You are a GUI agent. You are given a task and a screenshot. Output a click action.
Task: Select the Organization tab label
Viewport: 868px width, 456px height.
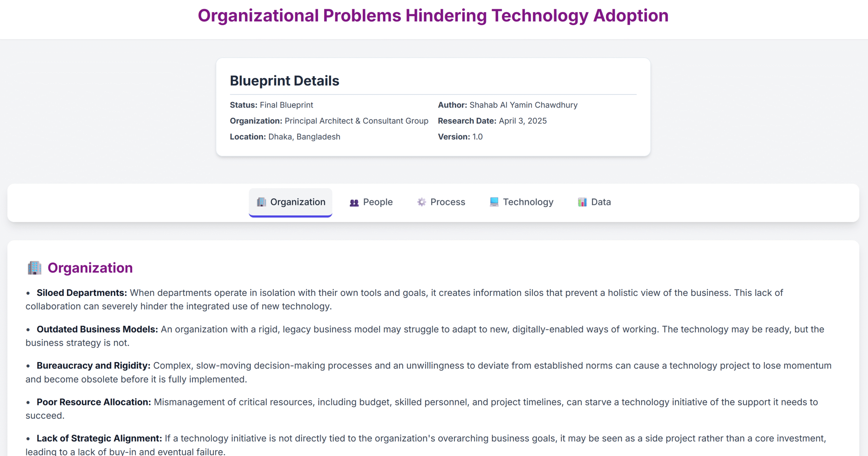pos(297,202)
